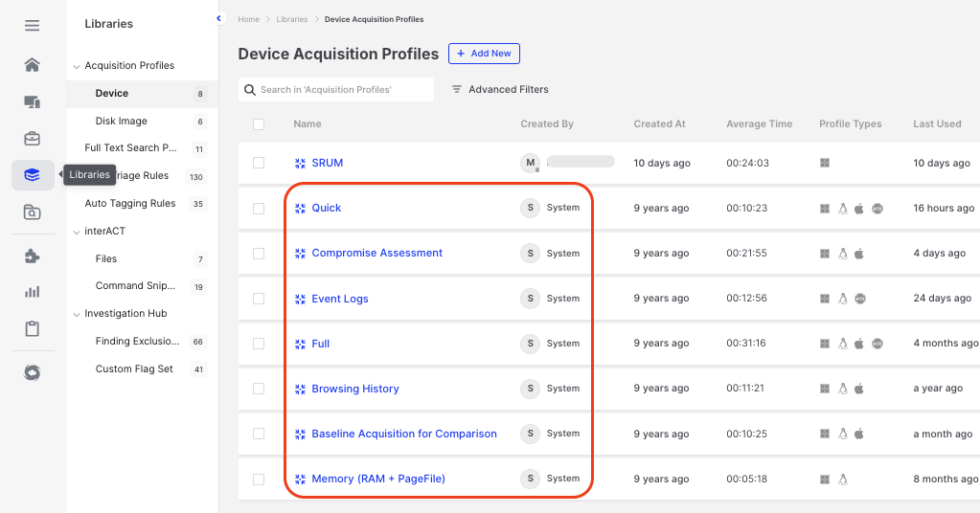This screenshot has height=513, width=980.
Task: Select the Libraries stack icon
Action: [33, 175]
